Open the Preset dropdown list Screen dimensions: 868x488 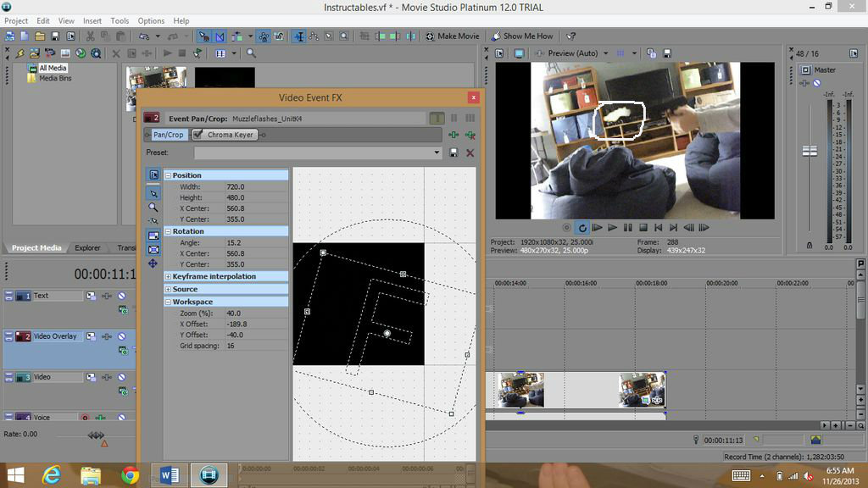pos(437,152)
